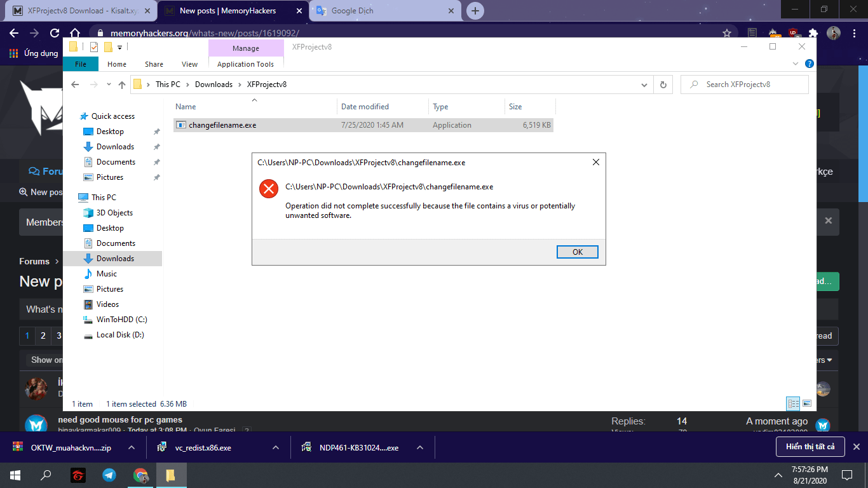Open 3D Objects folder
This screenshot has height=488, width=868.
114,213
